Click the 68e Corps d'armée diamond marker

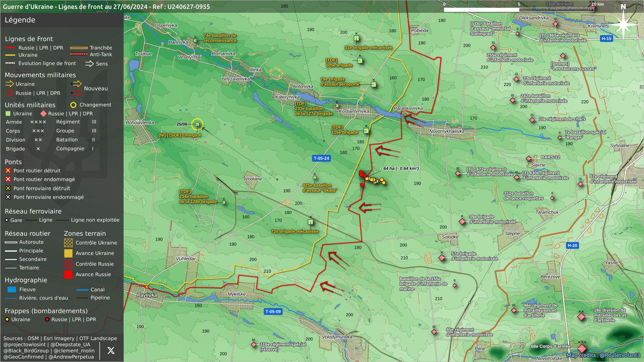pos(582,349)
